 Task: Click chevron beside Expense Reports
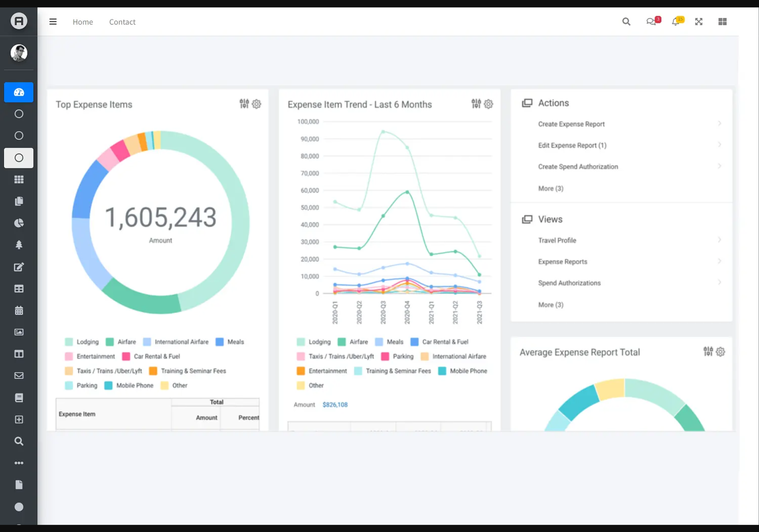(x=720, y=261)
